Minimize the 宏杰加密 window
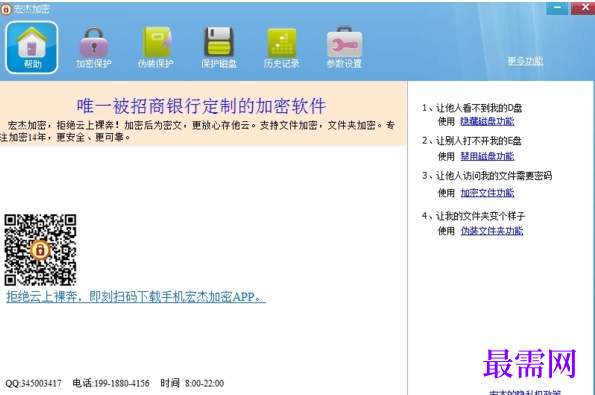This screenshot has width=595, height=395. 557,8
